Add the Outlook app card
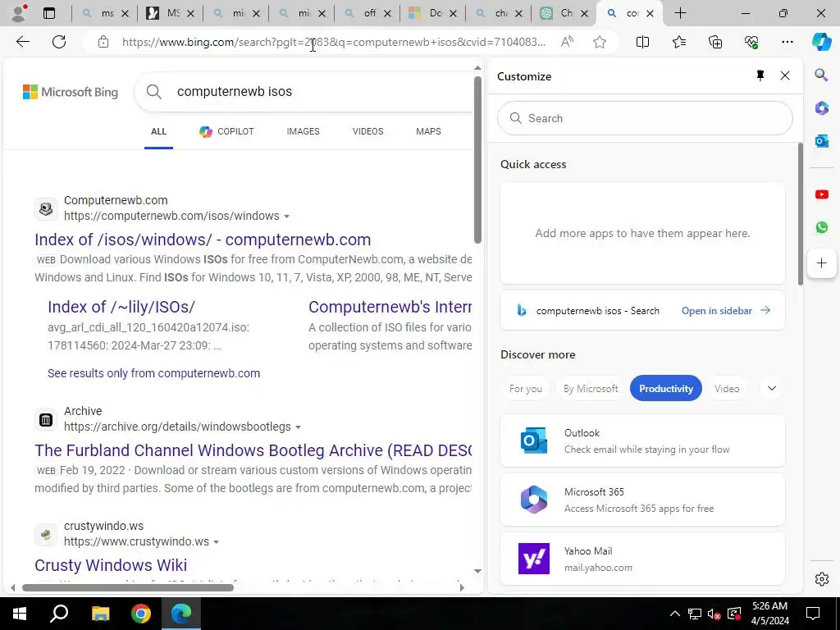 [642, 441]
